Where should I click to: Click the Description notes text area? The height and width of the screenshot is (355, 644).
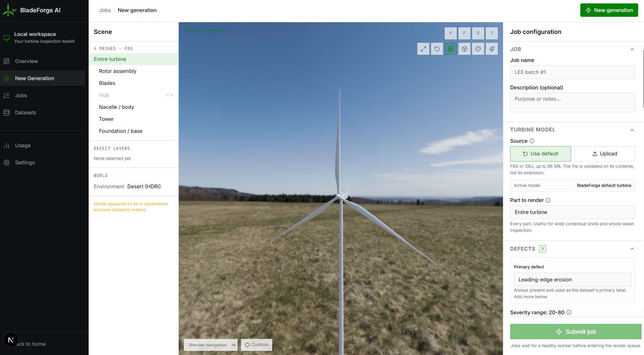click(x=572, y=102)
